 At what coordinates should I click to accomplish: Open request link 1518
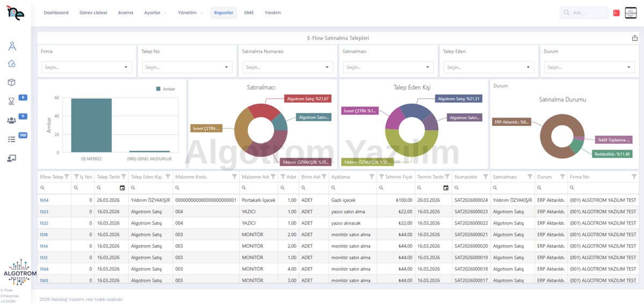44,235
